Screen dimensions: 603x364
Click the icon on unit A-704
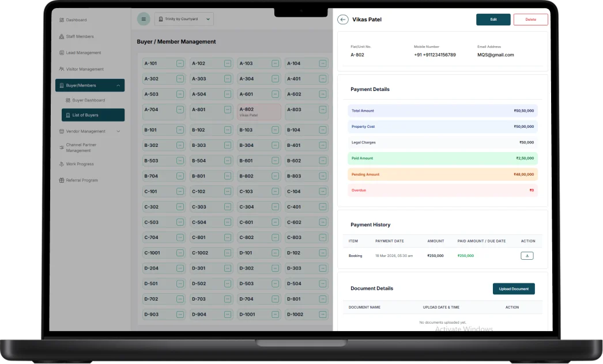click(x=180, y=109)
